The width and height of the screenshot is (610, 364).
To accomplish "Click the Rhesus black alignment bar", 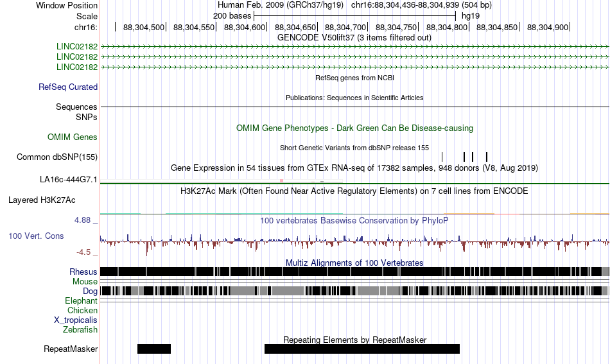I will 354,272.
